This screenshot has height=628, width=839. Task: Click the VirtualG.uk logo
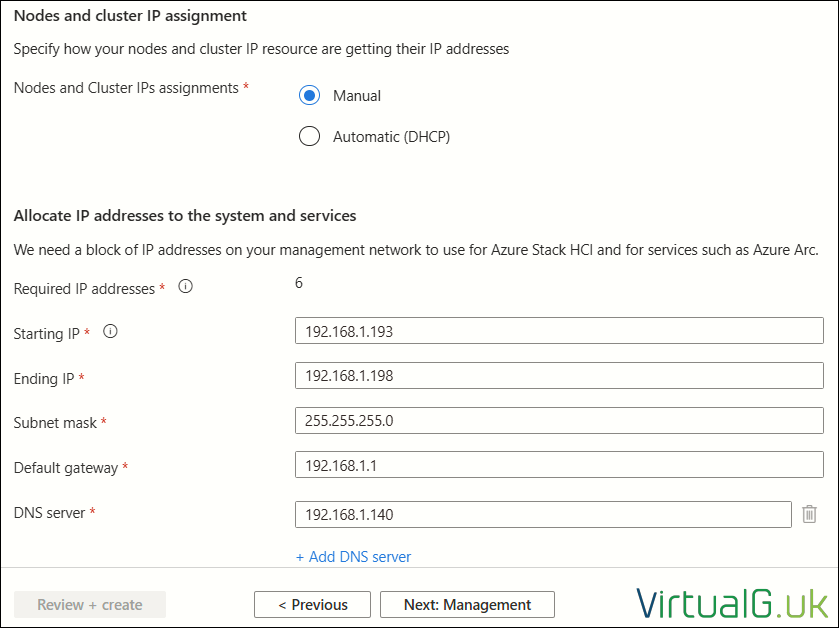731,604
